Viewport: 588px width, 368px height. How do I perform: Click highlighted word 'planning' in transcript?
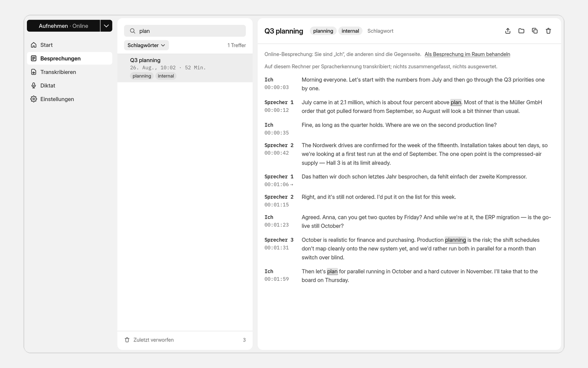[x=455, y=240]
